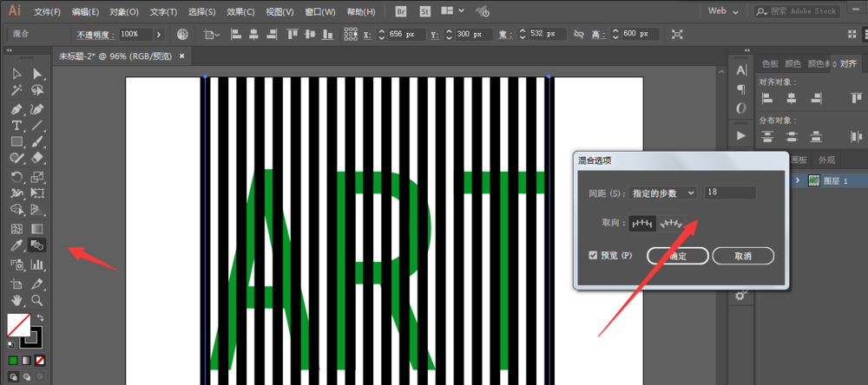The width and height of the screenshot is (868, 385).
Task: Open the Effect menu
Action: coord(240,11)
